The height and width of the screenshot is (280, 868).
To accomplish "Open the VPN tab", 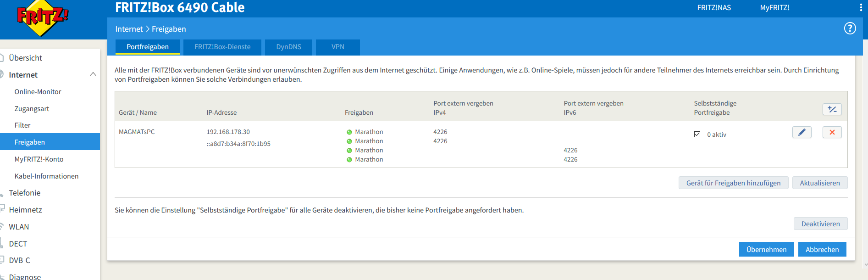I will (337, 47).
